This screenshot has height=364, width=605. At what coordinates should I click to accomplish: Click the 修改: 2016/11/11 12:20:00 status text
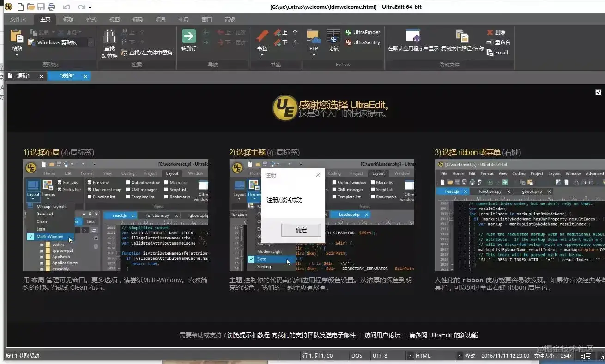point(497,356)
